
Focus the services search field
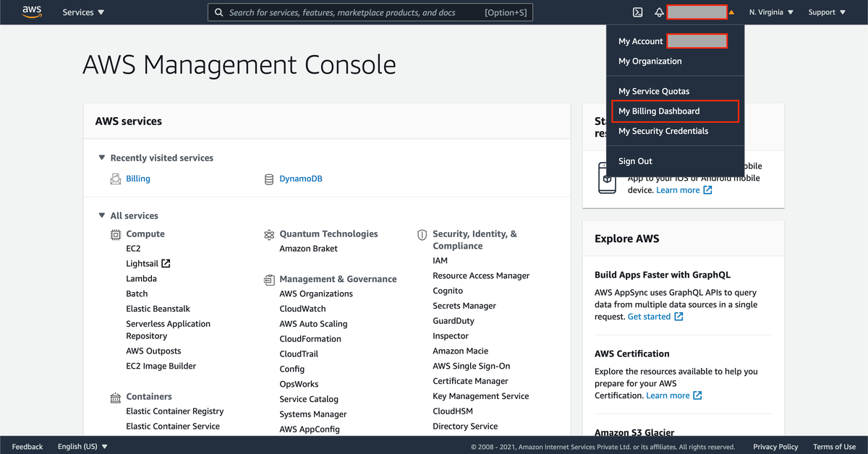(x=370, y=12)
